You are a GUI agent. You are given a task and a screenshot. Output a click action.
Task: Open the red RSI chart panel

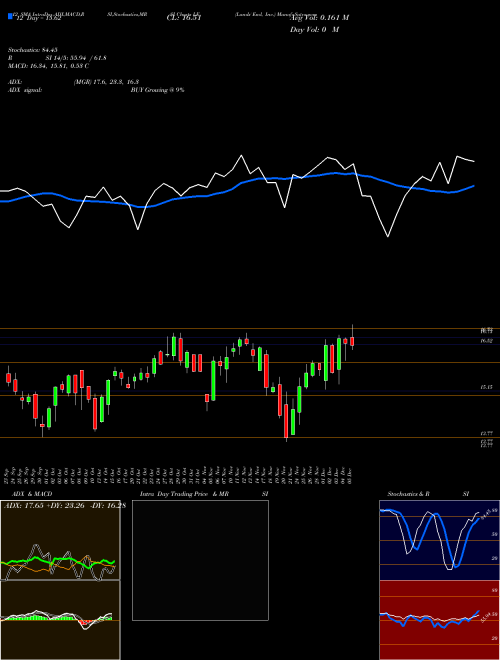coord(439,620)
